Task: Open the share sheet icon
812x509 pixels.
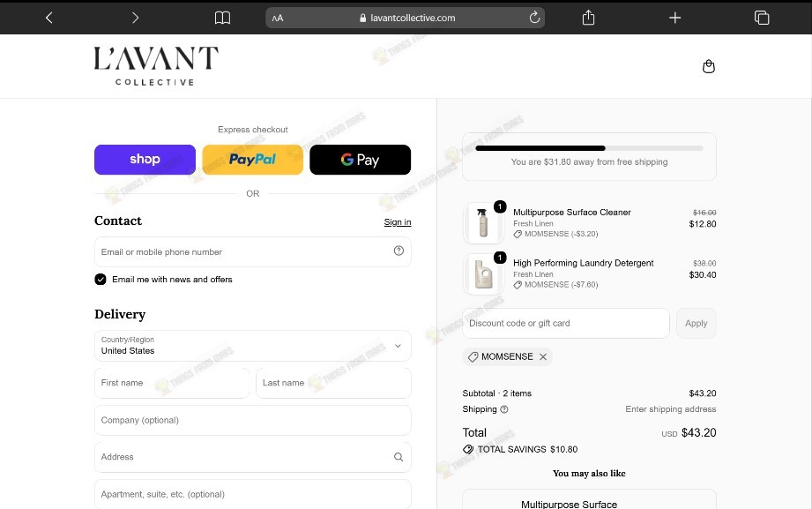Action: point(588,18)
